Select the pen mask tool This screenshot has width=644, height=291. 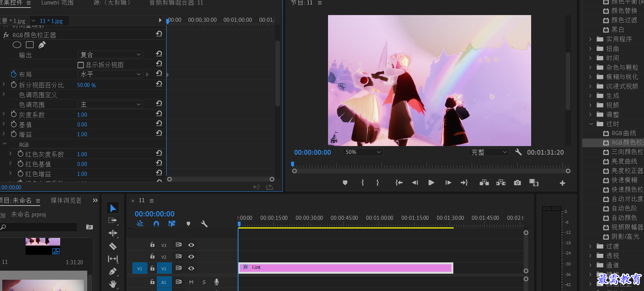(x=42, y=45)
